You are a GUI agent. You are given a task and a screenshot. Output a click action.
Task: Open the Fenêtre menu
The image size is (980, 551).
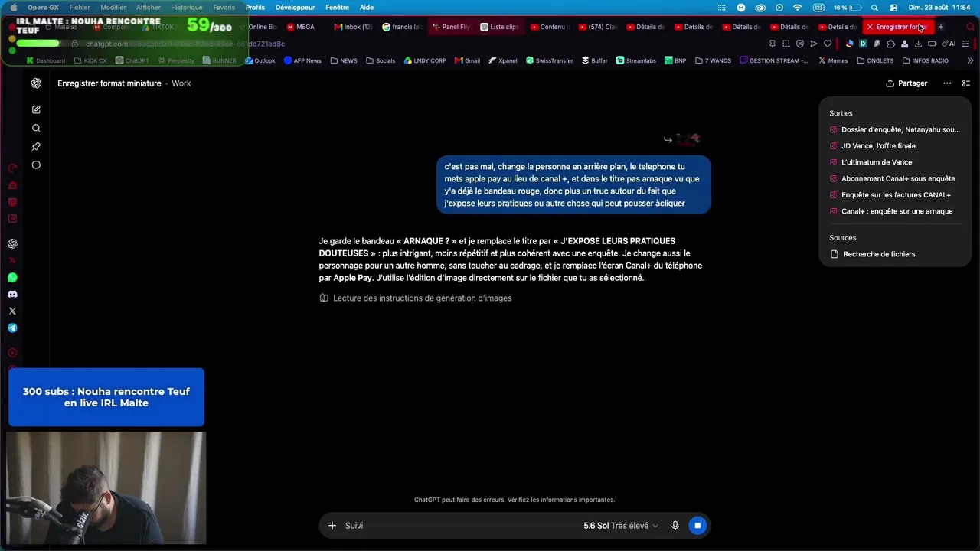(337, 8)
